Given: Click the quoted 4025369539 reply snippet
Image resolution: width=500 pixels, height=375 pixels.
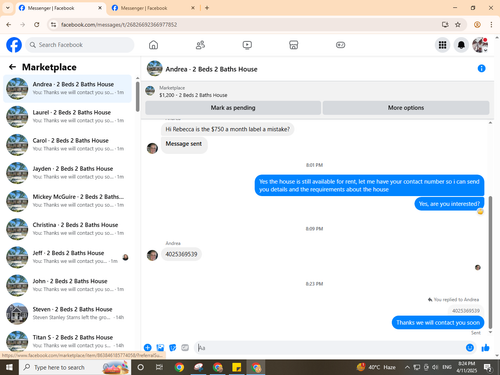Looking at the screenshot, I should [x=466, y=311].
